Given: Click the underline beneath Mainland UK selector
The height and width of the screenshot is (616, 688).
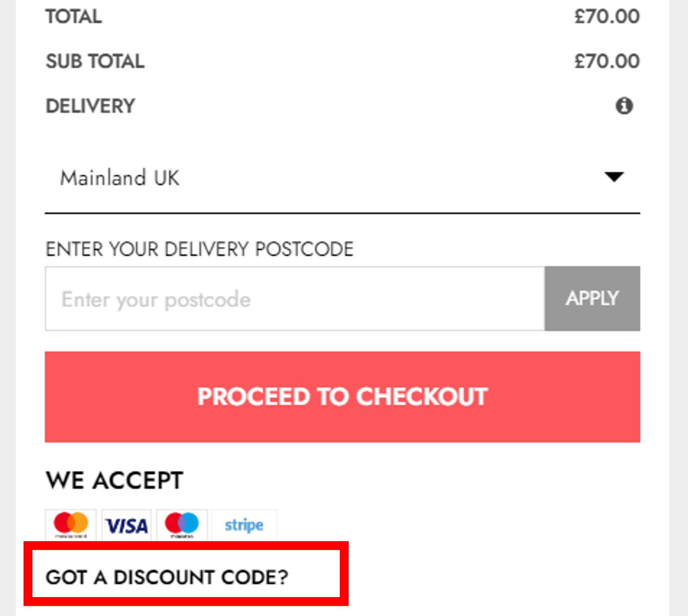Looking at the screenshot, I should (342, 213).
